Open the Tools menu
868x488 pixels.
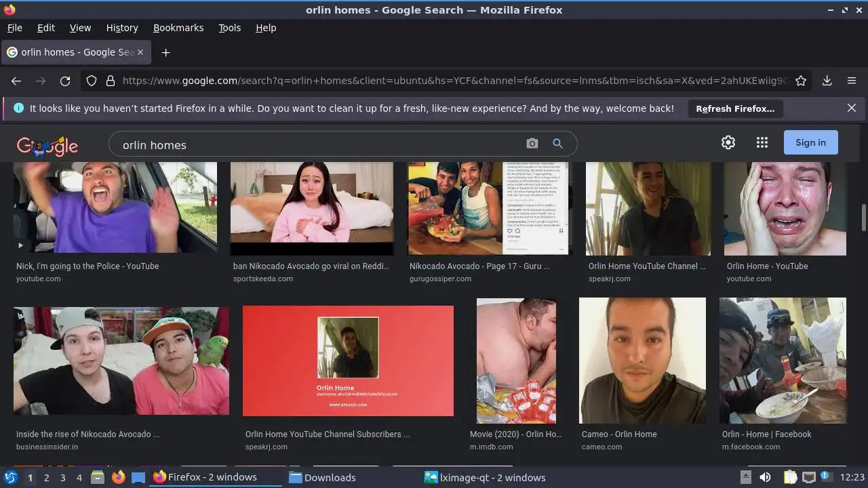(230, 28)
